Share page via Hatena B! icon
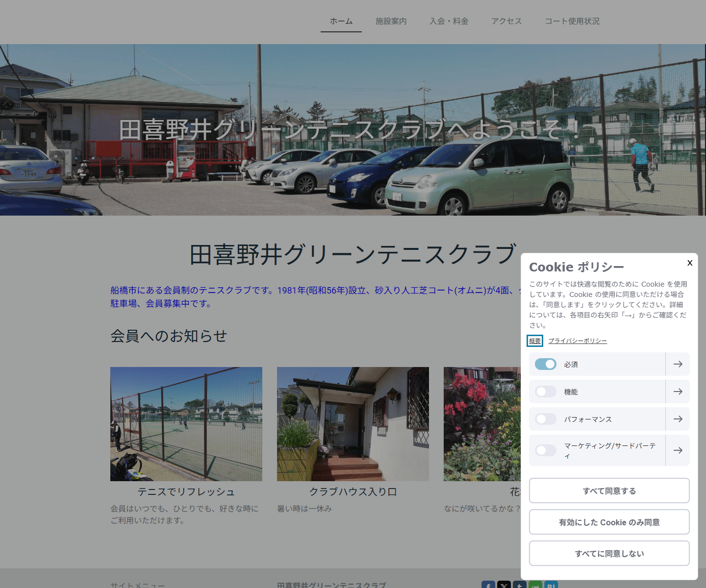 pos(551,585)
